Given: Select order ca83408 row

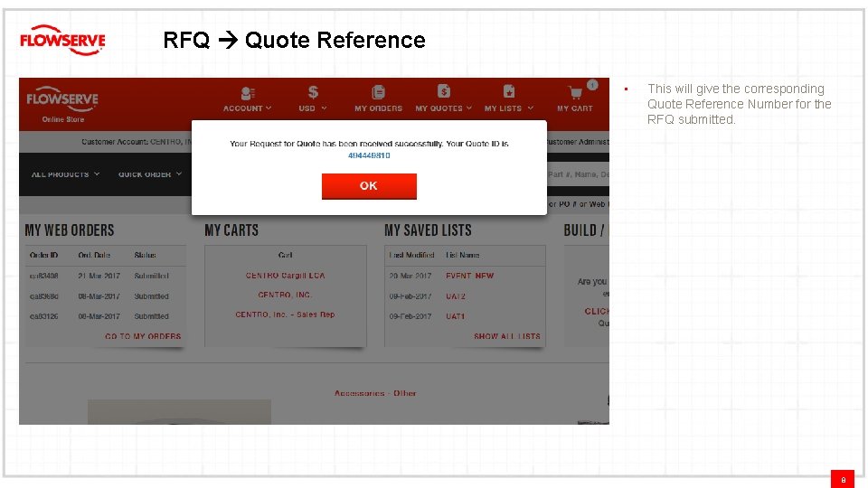Looking at the screenshot, I should pos(105,276).
